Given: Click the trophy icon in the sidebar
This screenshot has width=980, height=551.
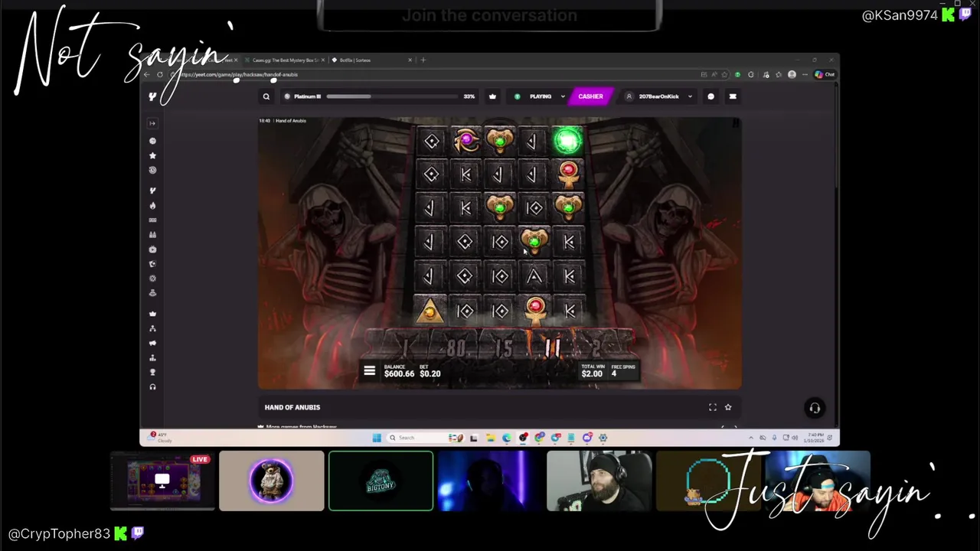Looking at the screenshot, I should coord(152,372).
